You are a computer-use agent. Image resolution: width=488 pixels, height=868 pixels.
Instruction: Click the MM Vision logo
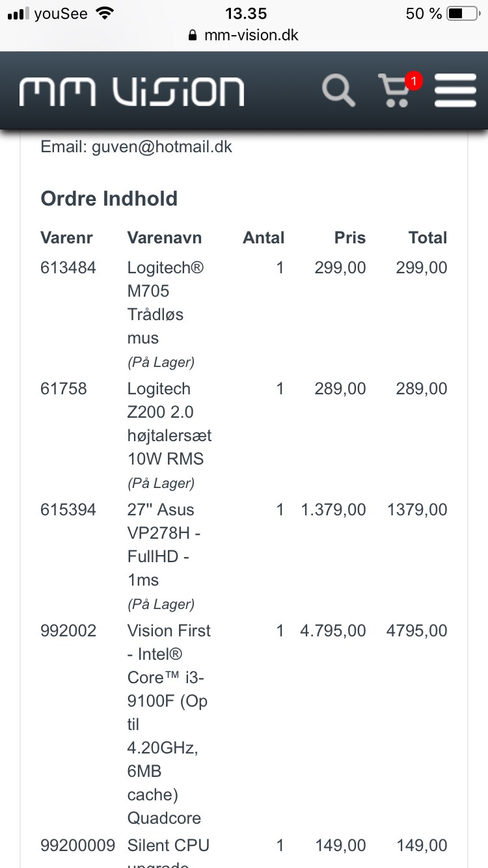point(131,92)
